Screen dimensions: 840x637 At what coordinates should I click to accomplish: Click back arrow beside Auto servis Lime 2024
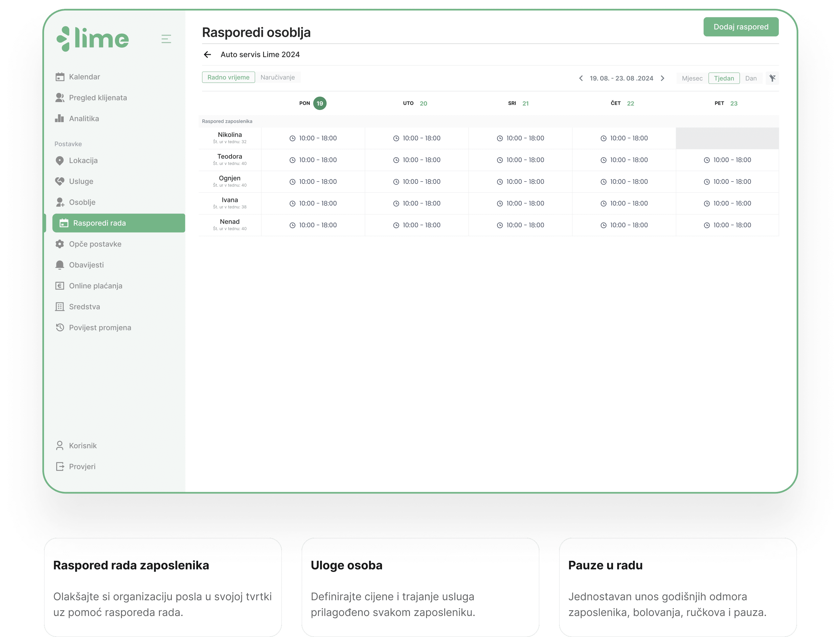click(207, 54)
